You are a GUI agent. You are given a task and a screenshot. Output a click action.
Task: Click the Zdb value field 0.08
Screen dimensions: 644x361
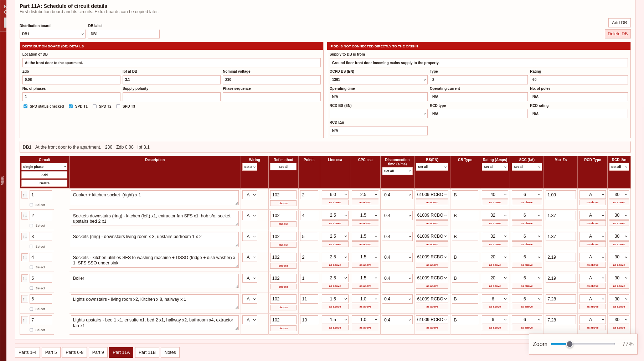click(x=71, y=80)
